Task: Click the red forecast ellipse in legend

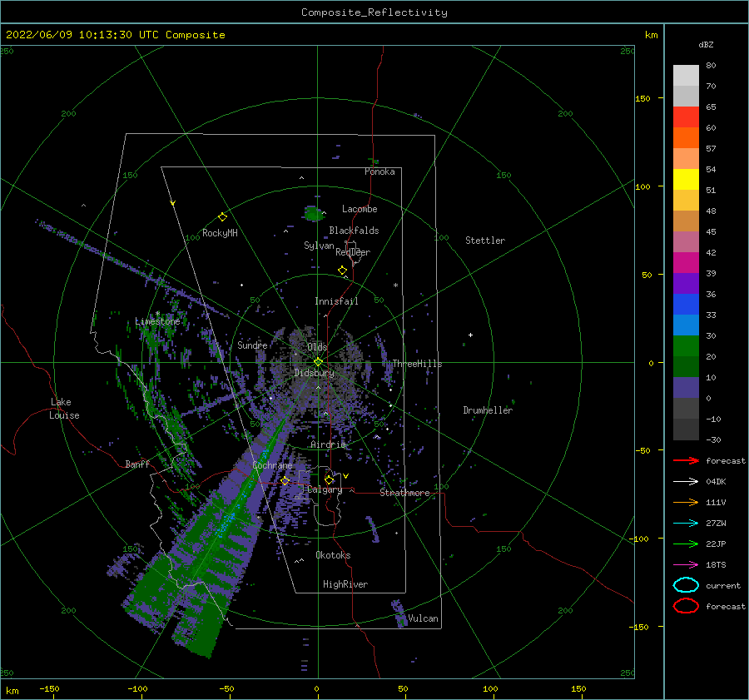Action: [686, 606]
